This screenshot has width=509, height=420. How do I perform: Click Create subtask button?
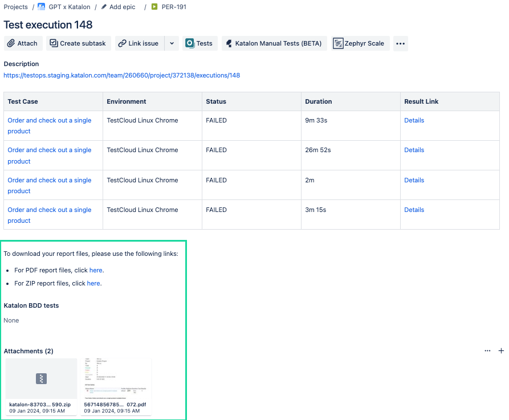tap(78, 43)
